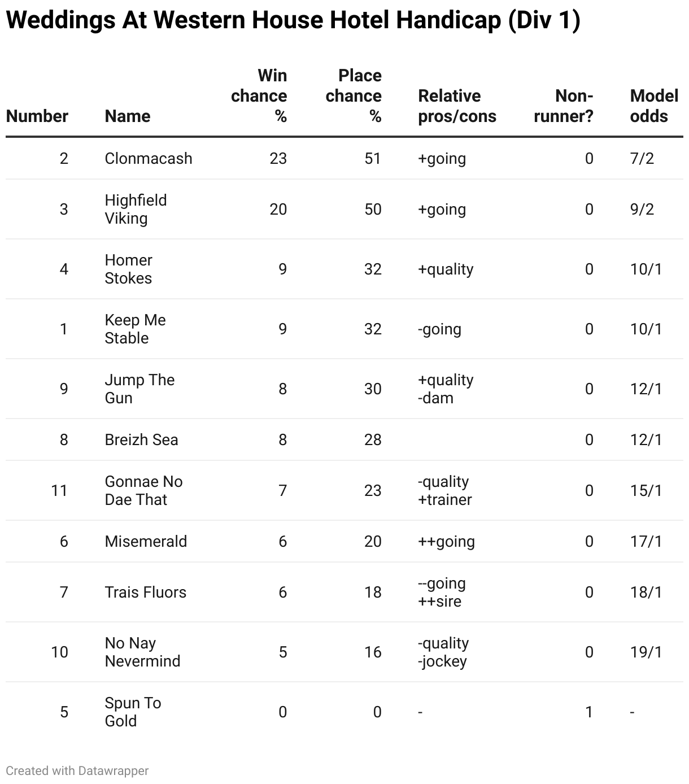Viewport: 689px width, 784px height.
Task: Select the No Nay Nevermind entry
Action: (x=142, y=652)
